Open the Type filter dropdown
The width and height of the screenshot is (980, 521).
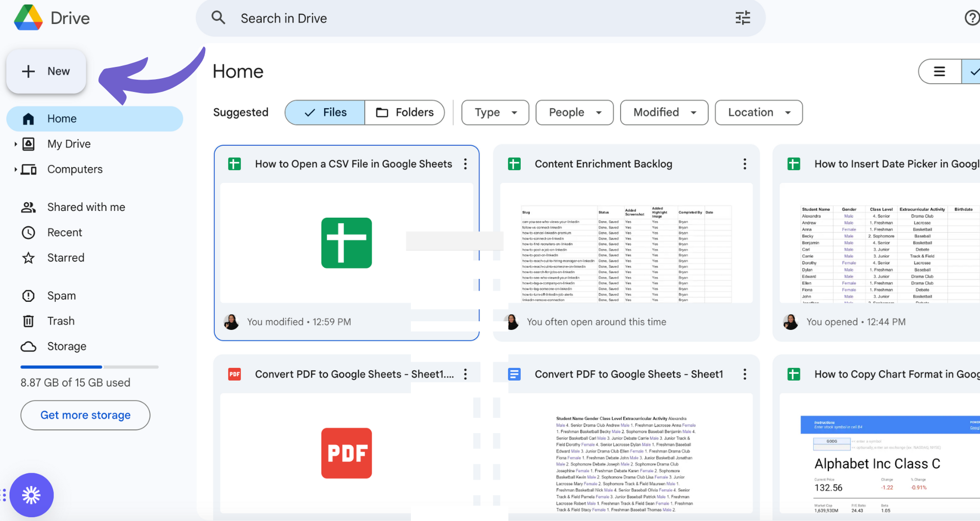495,112
